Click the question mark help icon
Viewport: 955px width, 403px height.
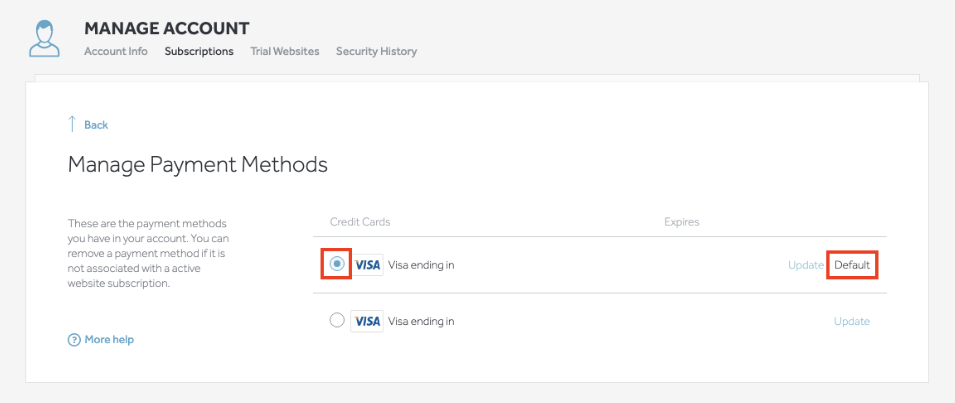74,340
